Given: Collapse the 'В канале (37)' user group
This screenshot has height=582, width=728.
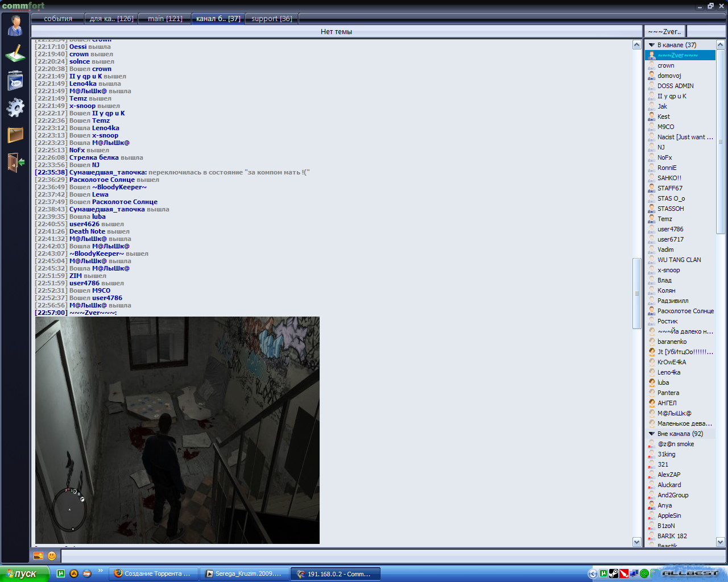Looking at the screenshot, I should 652,45.
